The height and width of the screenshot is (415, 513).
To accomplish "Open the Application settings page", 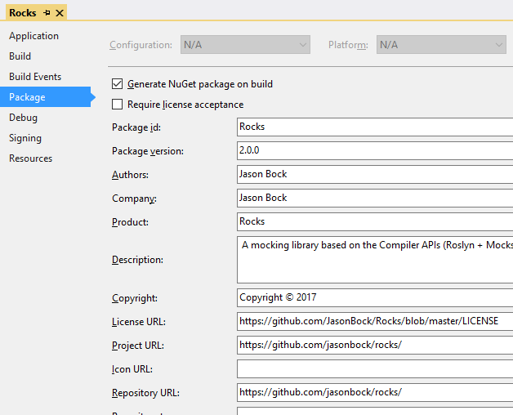I will (34, 36).
